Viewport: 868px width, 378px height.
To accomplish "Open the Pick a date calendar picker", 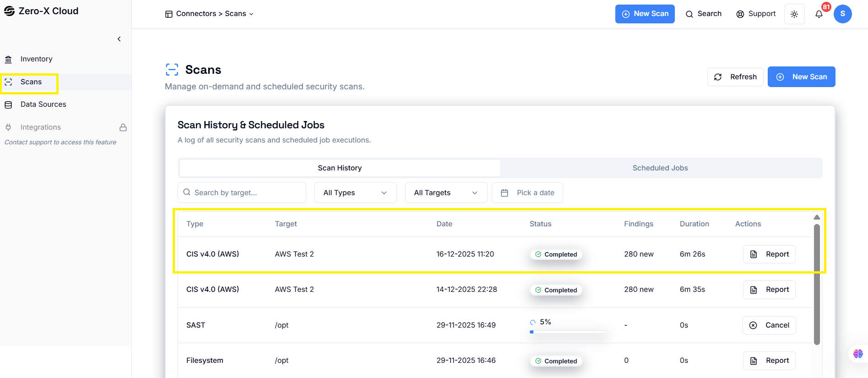I will point(527,193).
